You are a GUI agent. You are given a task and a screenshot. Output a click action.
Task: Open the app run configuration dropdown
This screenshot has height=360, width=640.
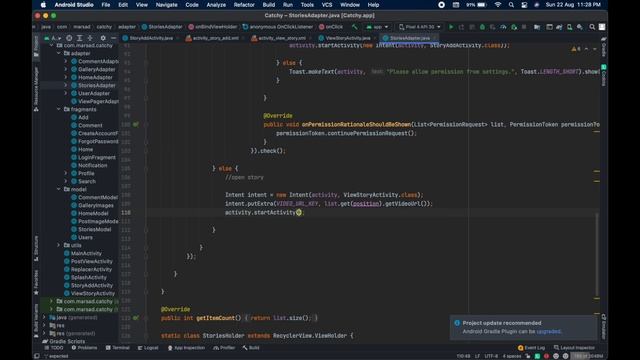click(377, 27)
